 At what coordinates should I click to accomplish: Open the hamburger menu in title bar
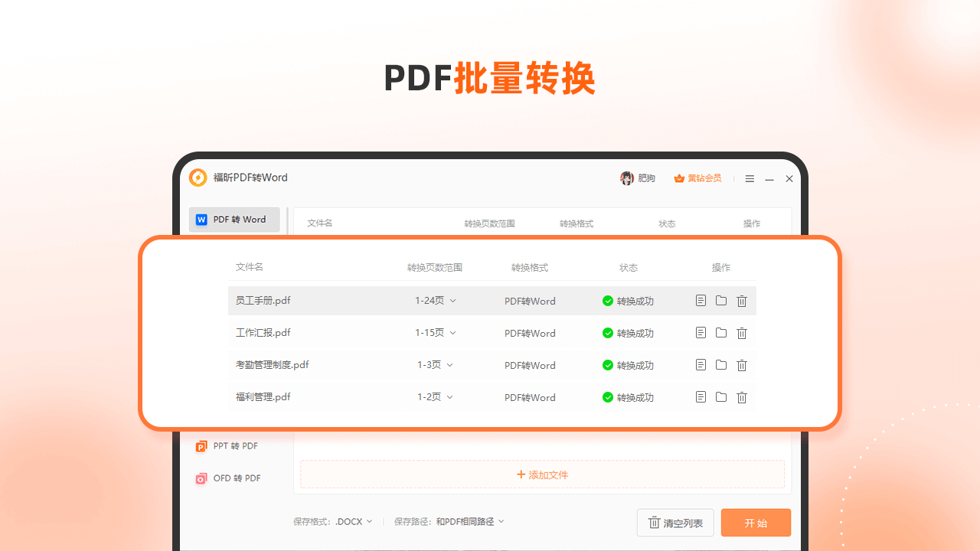click(750, 179)
